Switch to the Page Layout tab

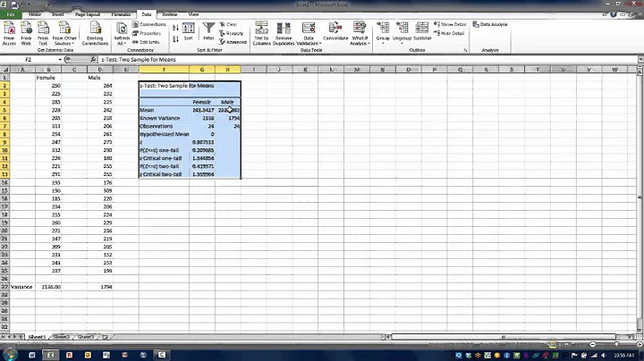pyautogui.click(x=88, y=14)
